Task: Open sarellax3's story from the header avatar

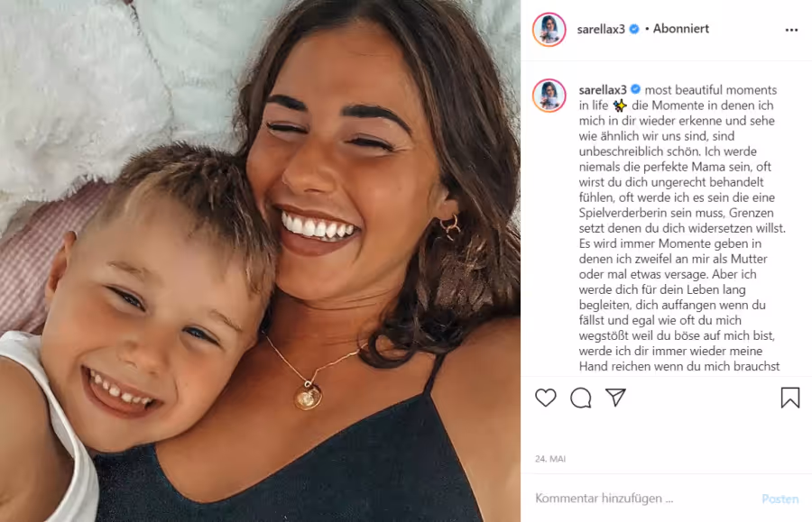Action: coord(549,30)
